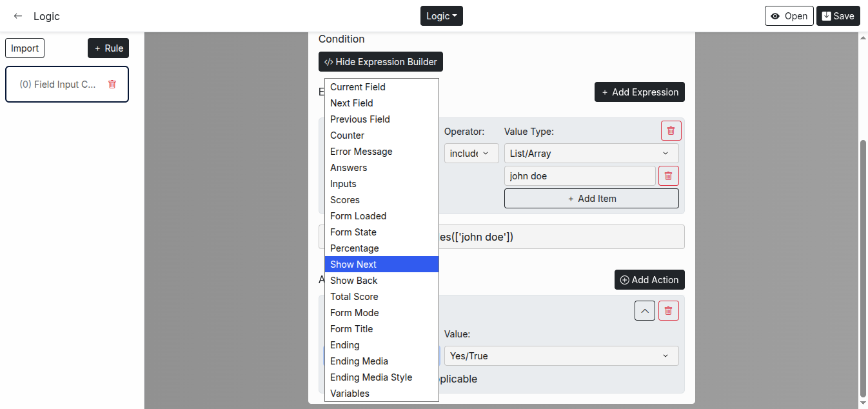This screenshot has width=868, height=409.
Task: Delete the Field Input rule via trash icon
Action: click(112, 84)
